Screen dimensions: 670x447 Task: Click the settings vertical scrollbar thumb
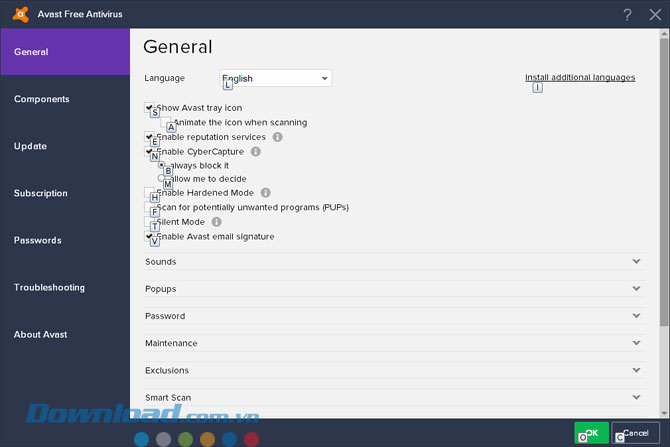click(664, 183)
